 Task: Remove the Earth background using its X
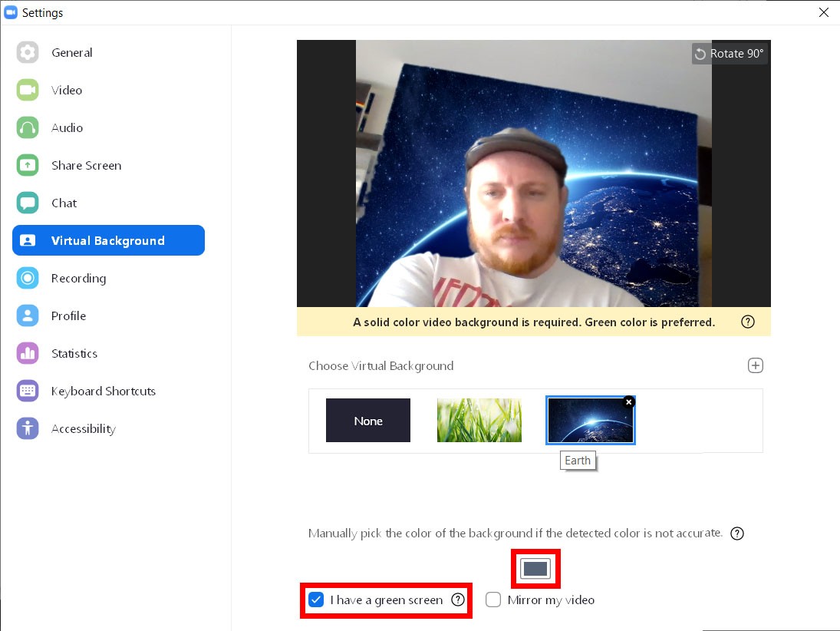[x=629, y=401]
